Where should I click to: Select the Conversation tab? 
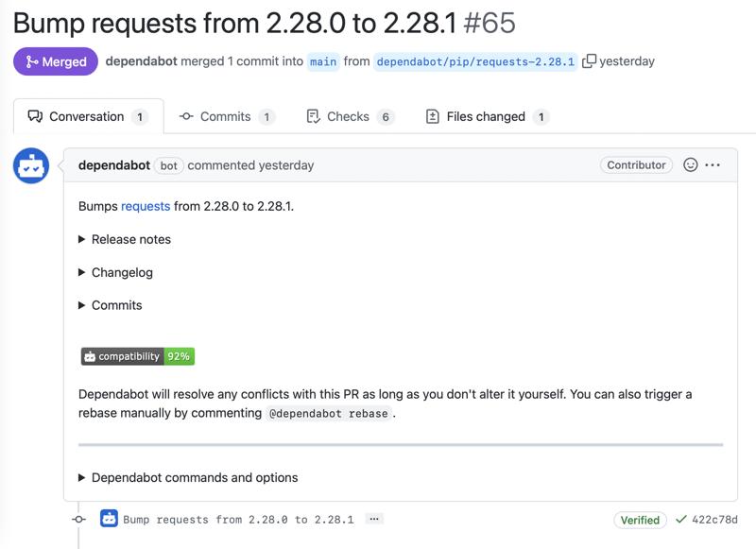pyautogui.click(x=87, y=116)
